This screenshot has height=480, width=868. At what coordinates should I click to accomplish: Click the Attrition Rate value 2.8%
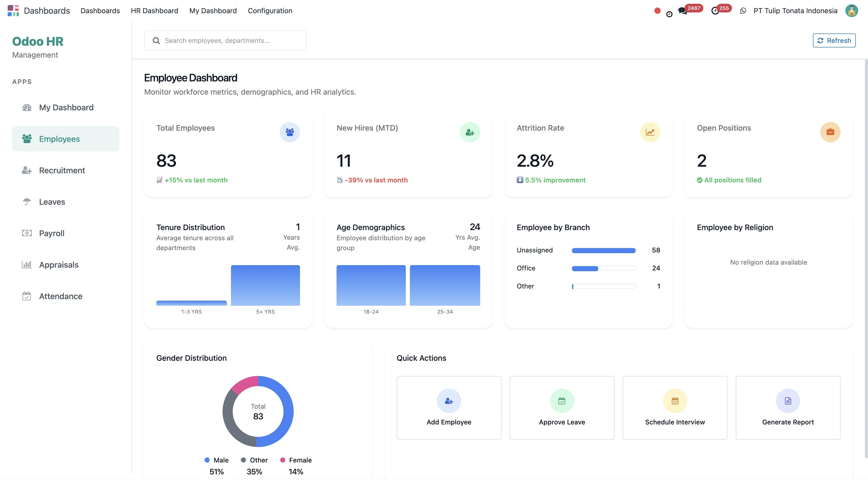coord(535,161)
